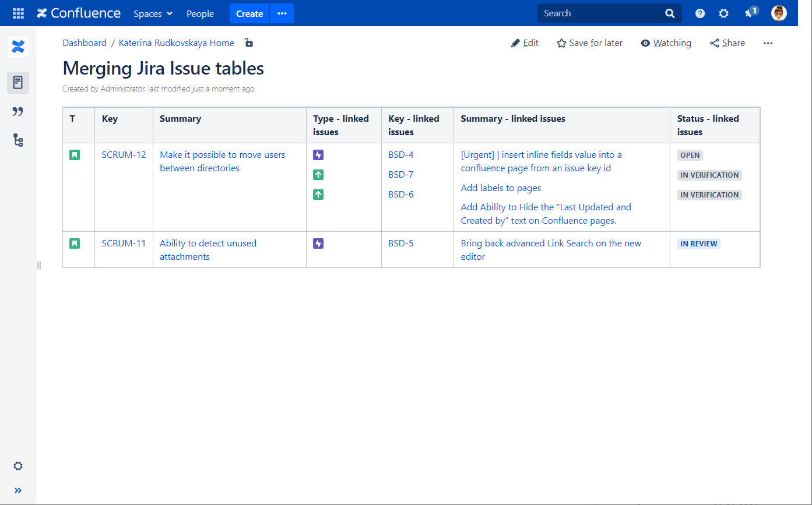Open the app switcher grid icon

tap(18, 13)
